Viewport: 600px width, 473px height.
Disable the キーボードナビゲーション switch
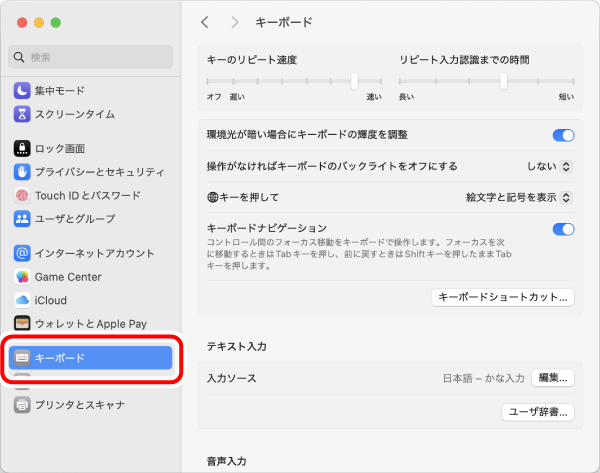pos(563,229)
